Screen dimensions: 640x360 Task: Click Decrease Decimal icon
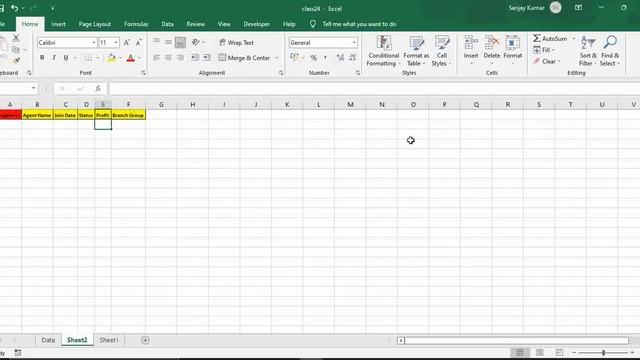tap(353, 58)
